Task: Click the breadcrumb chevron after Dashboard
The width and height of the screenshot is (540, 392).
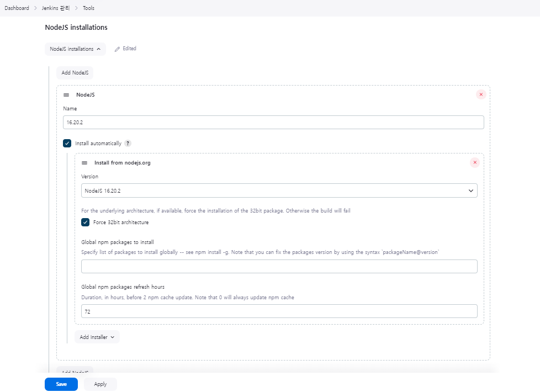Action: pyautogui.click(x=35, y=8)
